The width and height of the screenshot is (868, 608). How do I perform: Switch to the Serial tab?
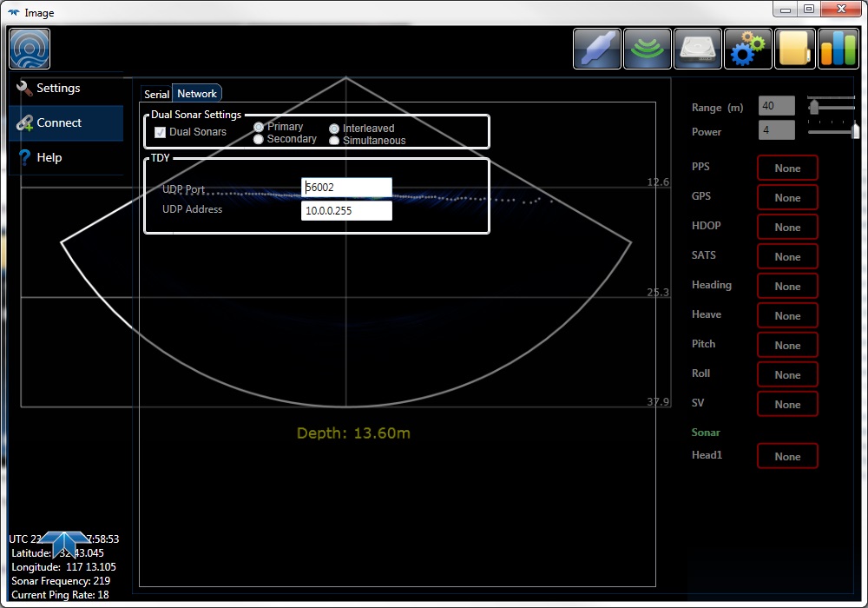(156, 94)
